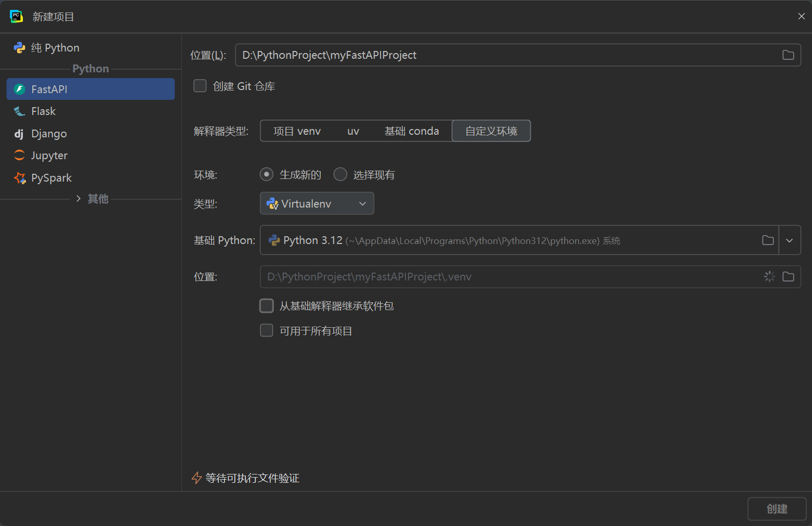The image size is (812, 526).
Task: Open the base Python dropdown arrow
Action: (790, 240)
